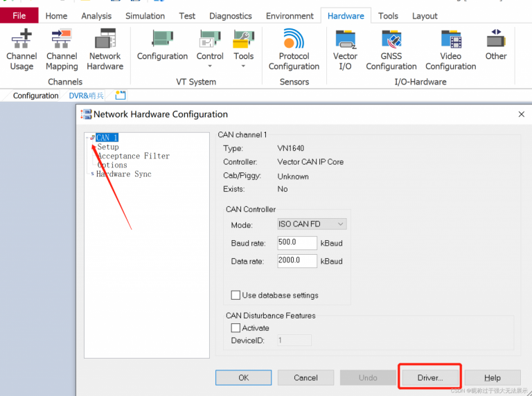Open the Video Configuration tool
The width and height of the screenshot is (532, 396).
[450, 50]
